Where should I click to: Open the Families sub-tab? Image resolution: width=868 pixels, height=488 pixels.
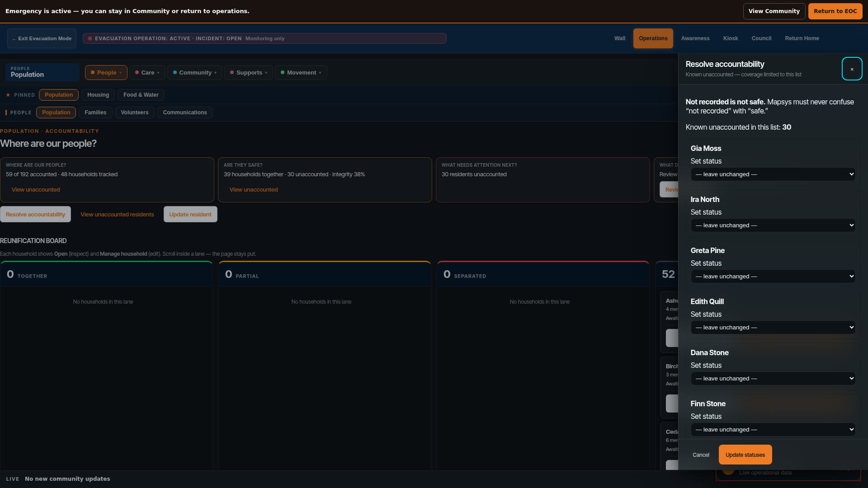click(x=95, y=113)
